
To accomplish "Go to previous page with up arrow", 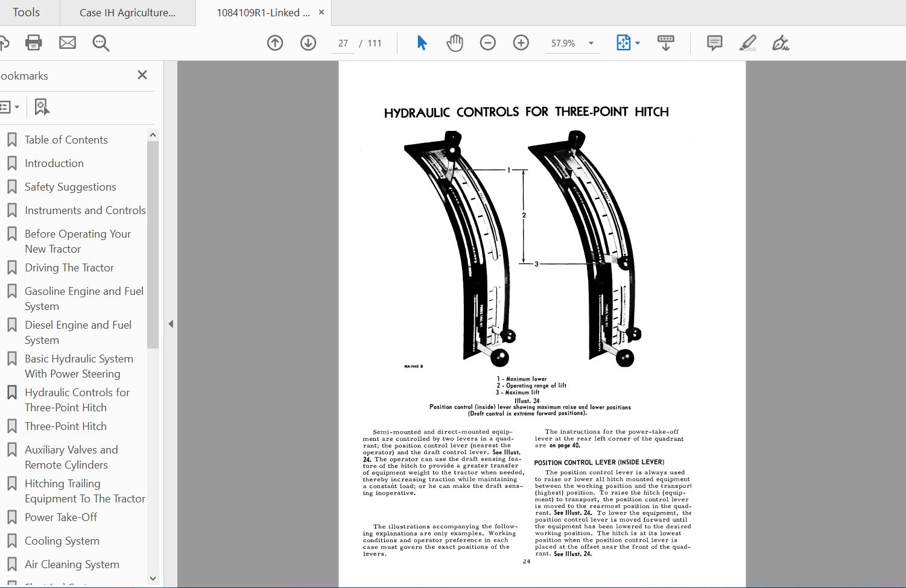I will tap(275, 43).
